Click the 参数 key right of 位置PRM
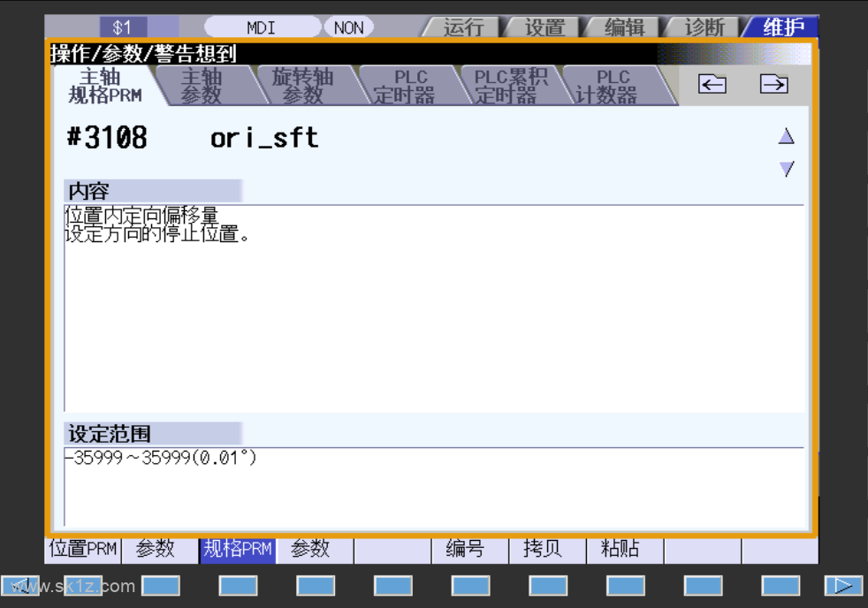The width and height of the screenshot is (868, 608). tap(160, 550)
